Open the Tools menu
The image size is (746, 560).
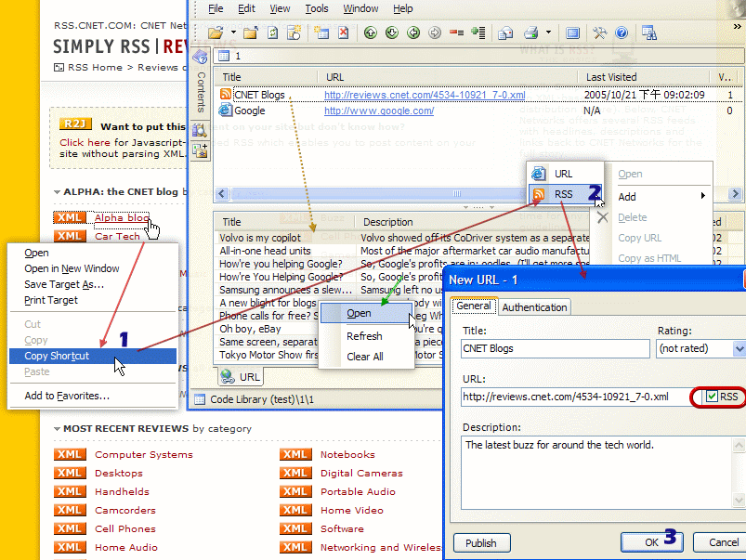(317, 8)
